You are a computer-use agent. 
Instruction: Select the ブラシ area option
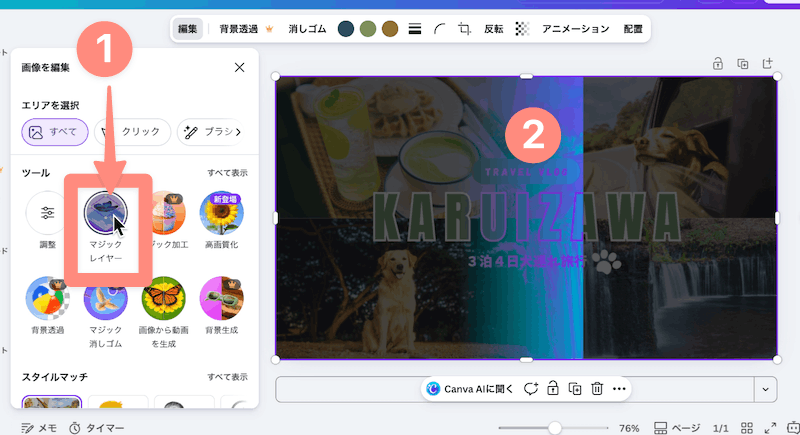(212, 132)
